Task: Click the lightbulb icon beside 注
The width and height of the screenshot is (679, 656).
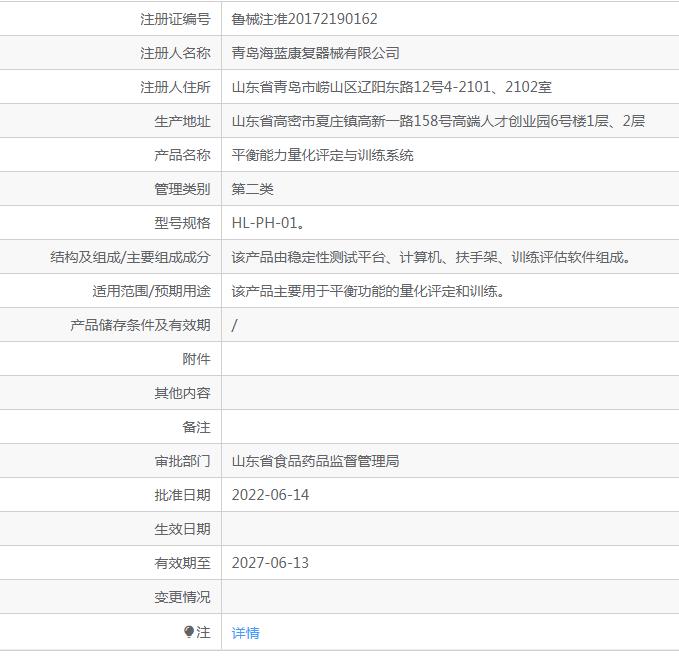Action: pos(188,632)
